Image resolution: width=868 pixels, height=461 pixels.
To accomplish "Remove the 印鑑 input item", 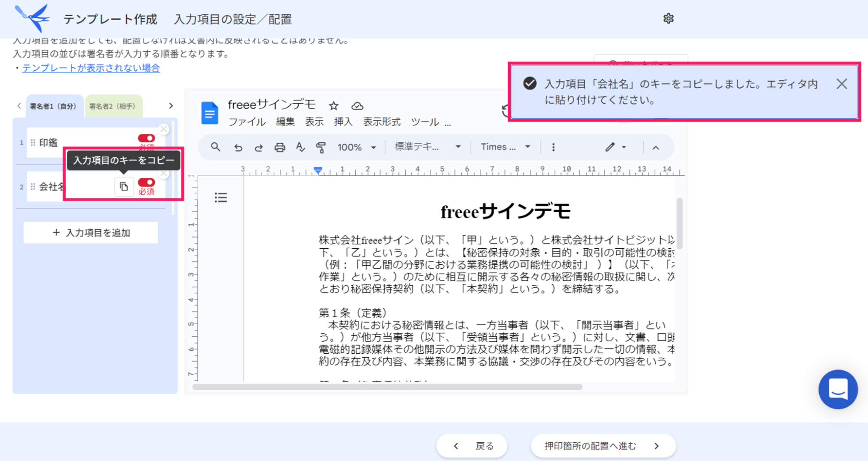I will (164, 129).
